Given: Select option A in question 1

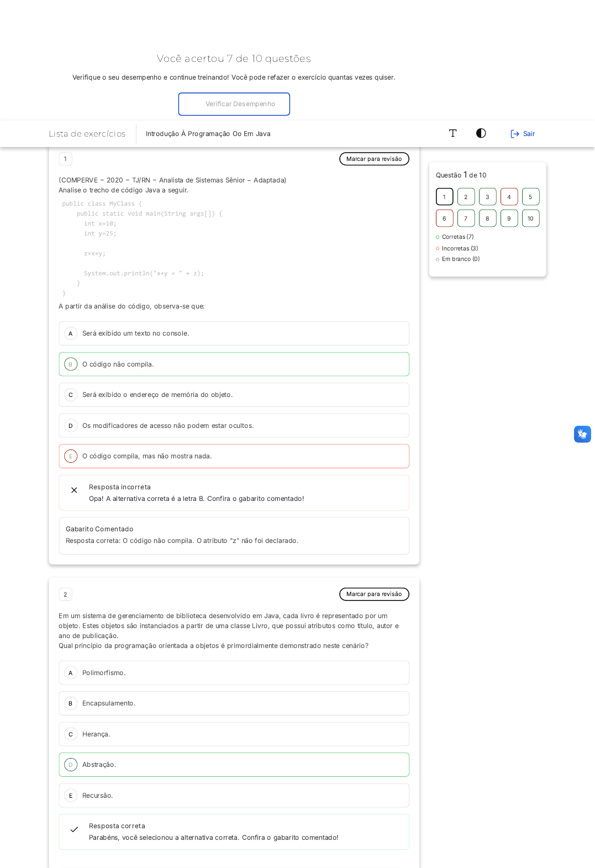Looking at the screenshot, I should [x=234, y=333].
